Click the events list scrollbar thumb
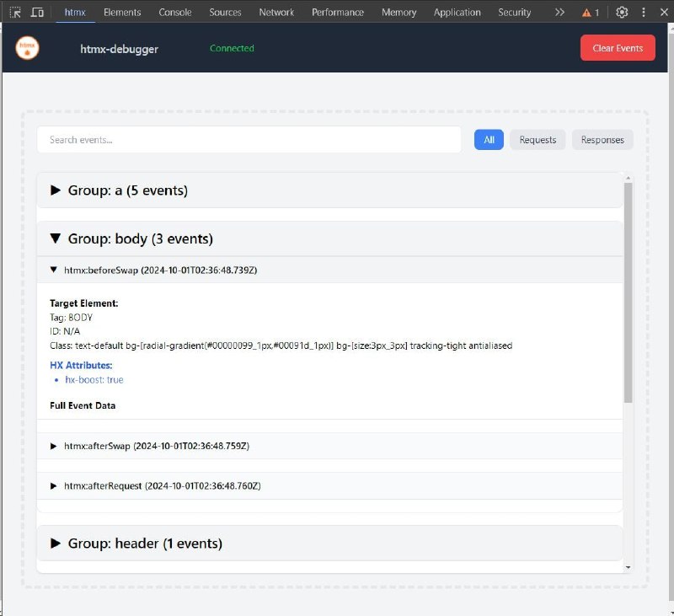This screenshot has height=616, width=674. click(628, 292)
